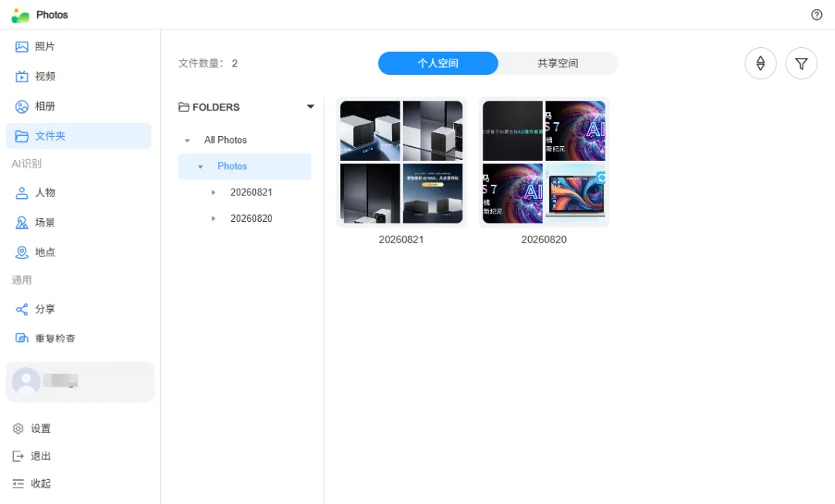835x504 pixels.
Task: Select Photos folder in tree
Action: 232,166
